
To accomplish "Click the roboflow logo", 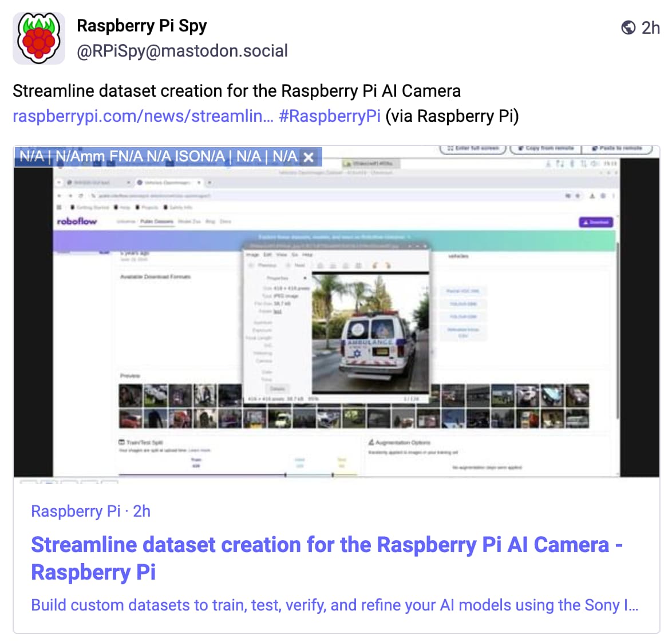I will click(76, 220).
